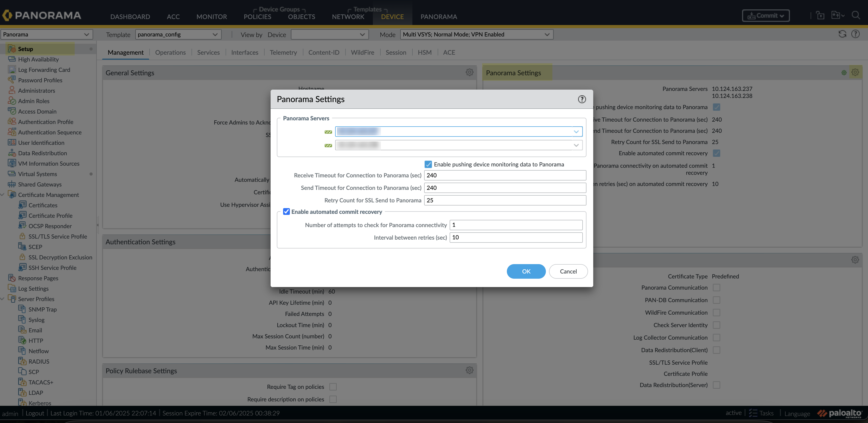Switch to the Operations tab

click(x=170, y=52)
